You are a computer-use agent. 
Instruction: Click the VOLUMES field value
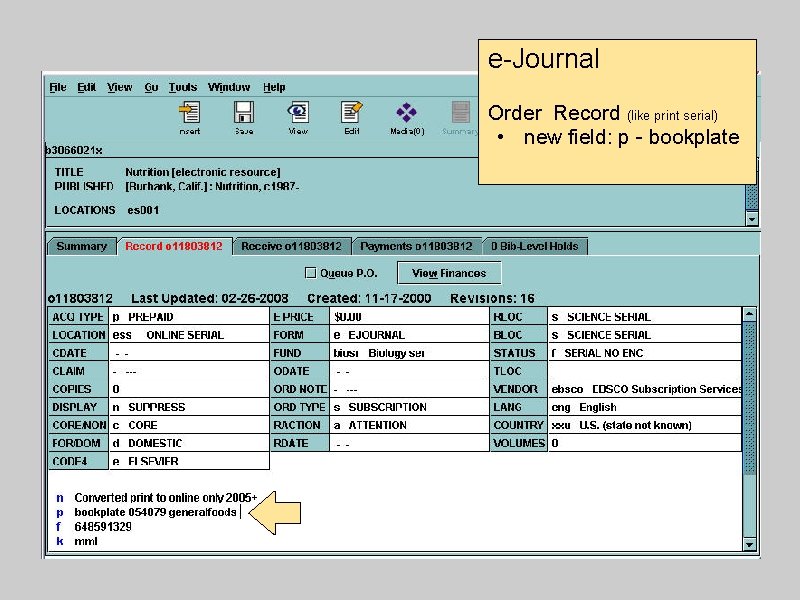tap(645, 443)
